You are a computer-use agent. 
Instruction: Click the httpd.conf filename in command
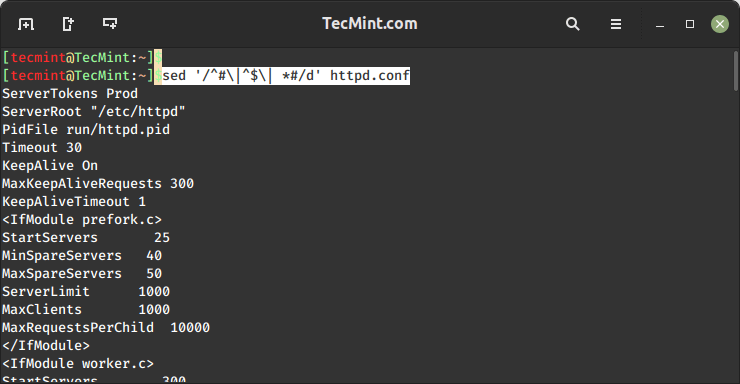370,75
